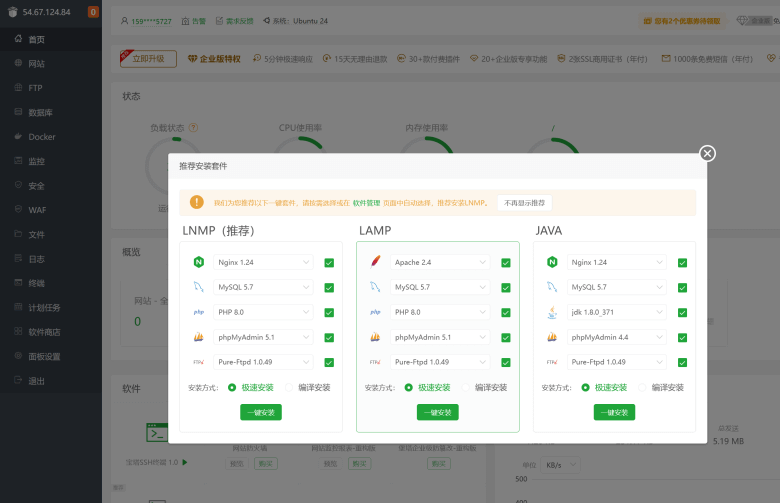Open 面板设置 in the sidebar

(x=51, y=356)
